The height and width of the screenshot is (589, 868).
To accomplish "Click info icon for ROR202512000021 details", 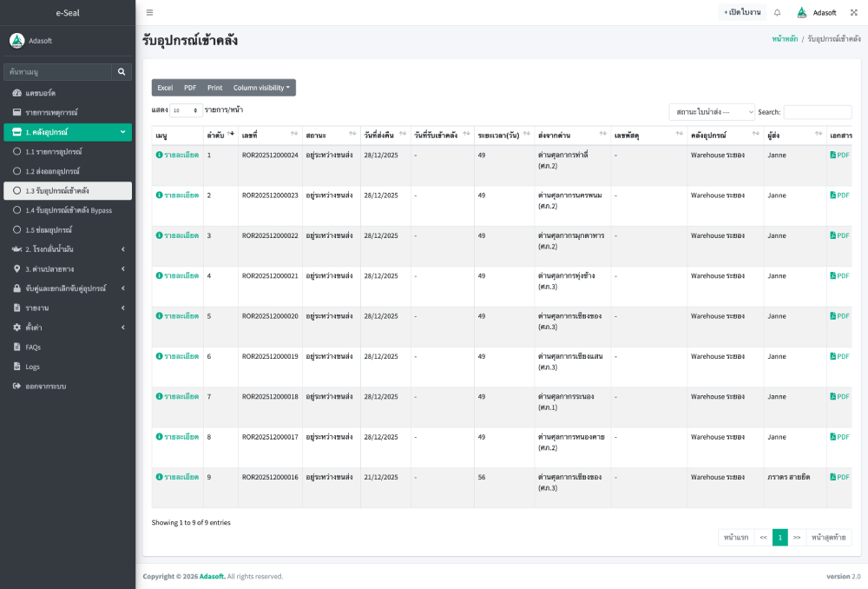I will pos(159,275).
